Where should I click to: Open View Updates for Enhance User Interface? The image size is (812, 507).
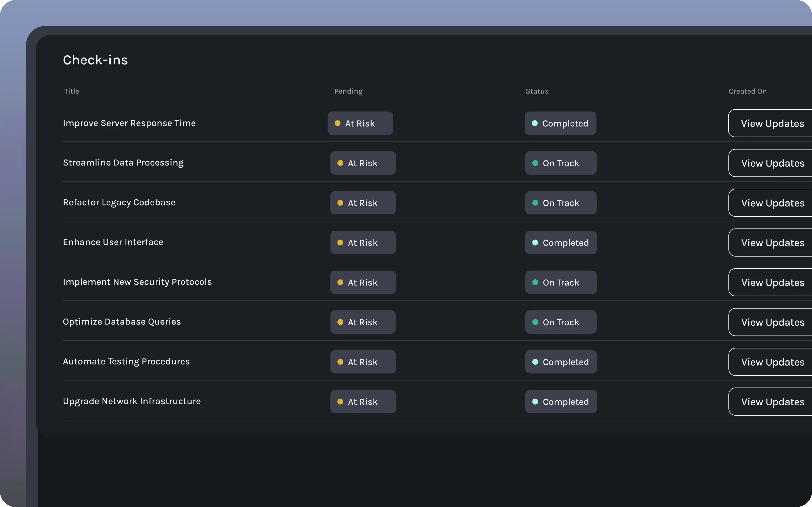pyautogui.click(x=772, y=243)
